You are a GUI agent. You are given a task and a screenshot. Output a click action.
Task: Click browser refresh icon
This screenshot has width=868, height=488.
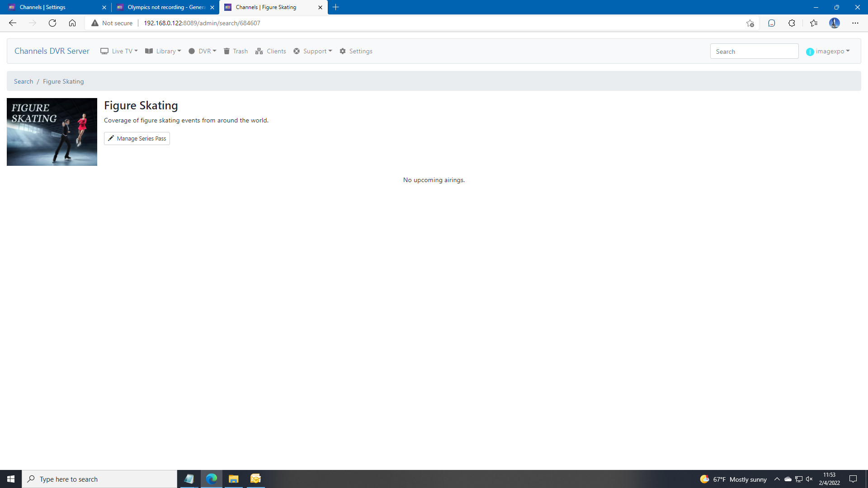coord(52,23)
